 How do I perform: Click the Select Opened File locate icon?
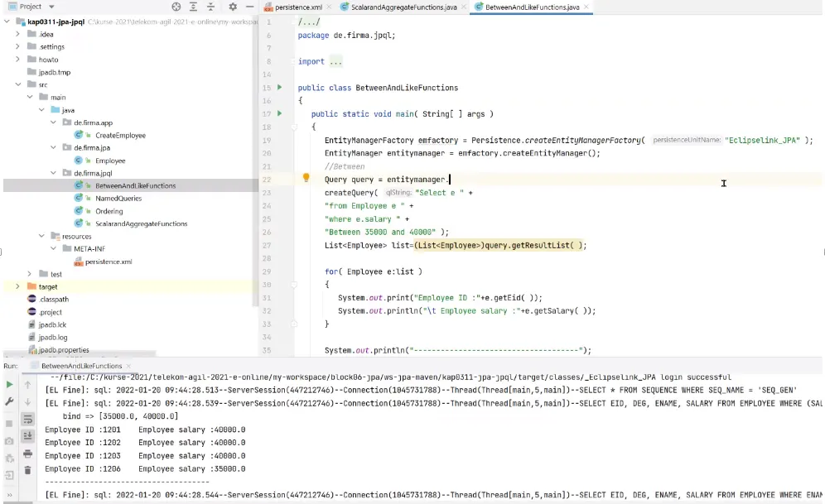pos(176,7)
